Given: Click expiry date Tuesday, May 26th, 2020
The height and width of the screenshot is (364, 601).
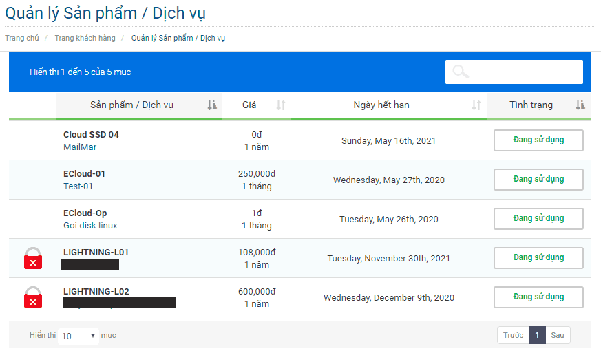Looking at the screenshot, I should (389, 220).
